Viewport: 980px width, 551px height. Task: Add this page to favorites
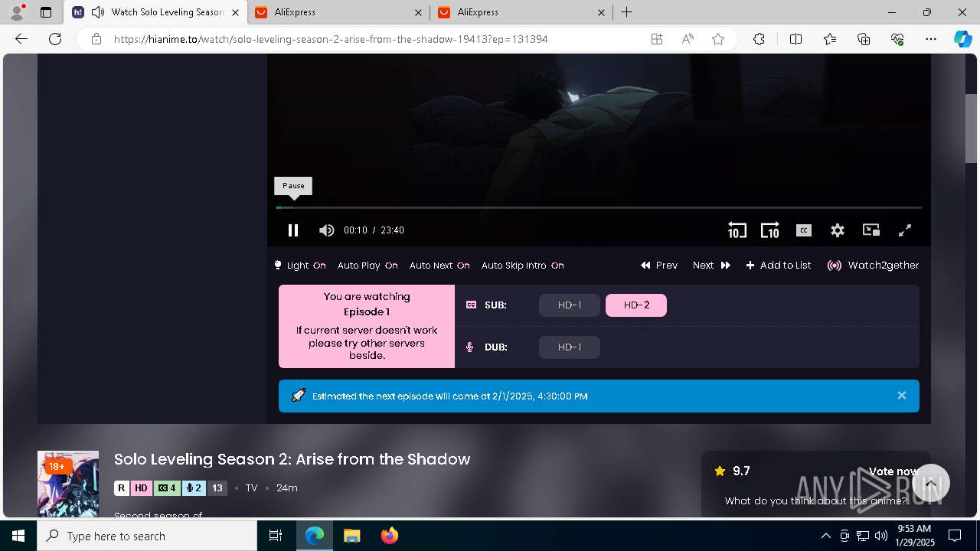click(x=718, y=39)
